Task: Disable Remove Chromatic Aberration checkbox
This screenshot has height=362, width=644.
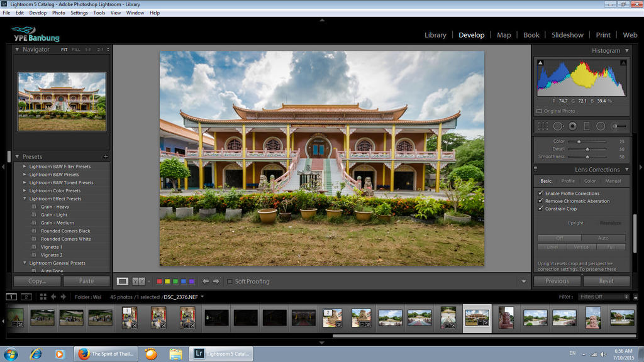Action: pos(540,201)
